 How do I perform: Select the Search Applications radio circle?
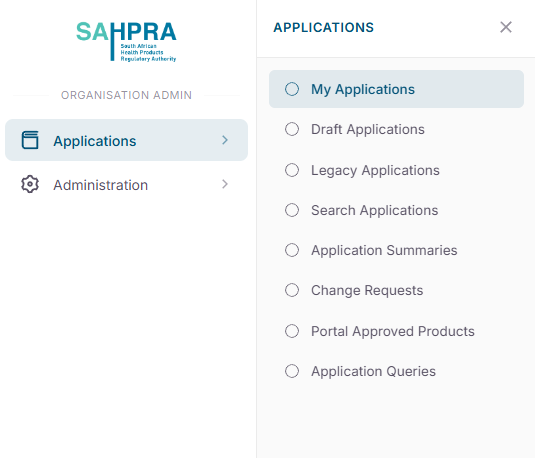pos(292,210)
